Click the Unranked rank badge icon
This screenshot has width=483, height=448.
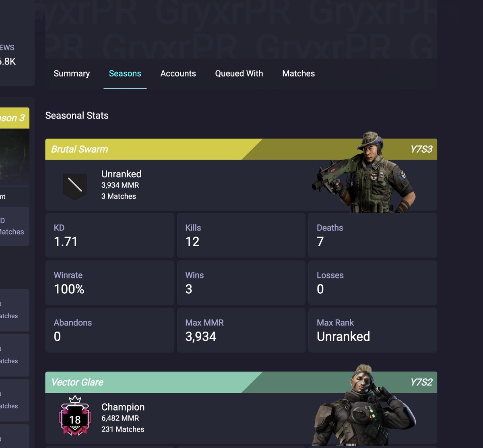pos(75,186)
